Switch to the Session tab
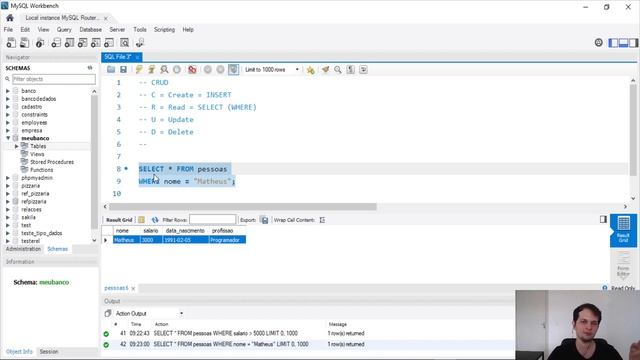 pyautogui.click(x=49, y=351)
